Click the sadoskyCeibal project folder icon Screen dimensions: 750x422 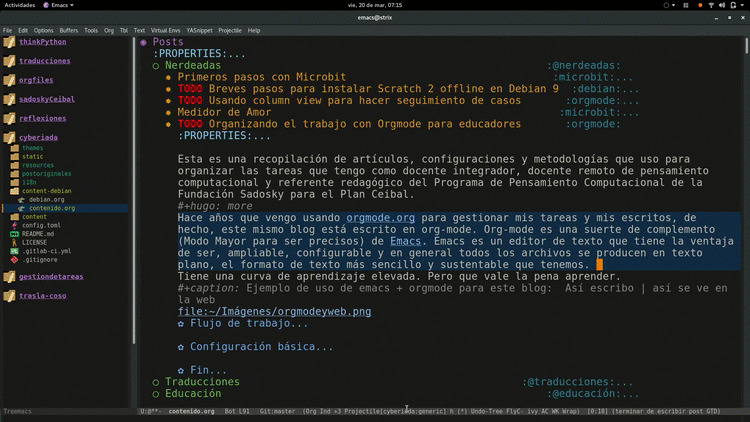click(x=9, y=100)
